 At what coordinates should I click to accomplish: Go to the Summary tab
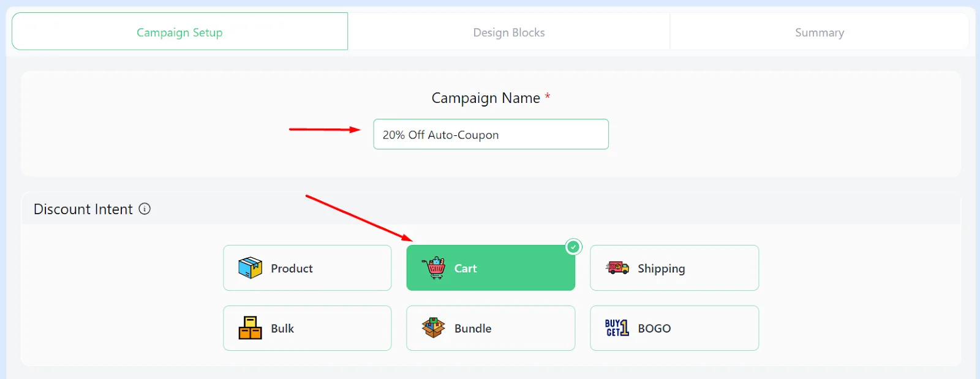(x=819, y=32)
